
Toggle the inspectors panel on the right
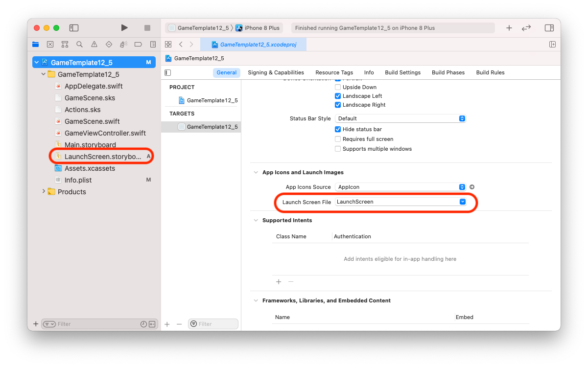pyautogui.click(x=549, y=28)
